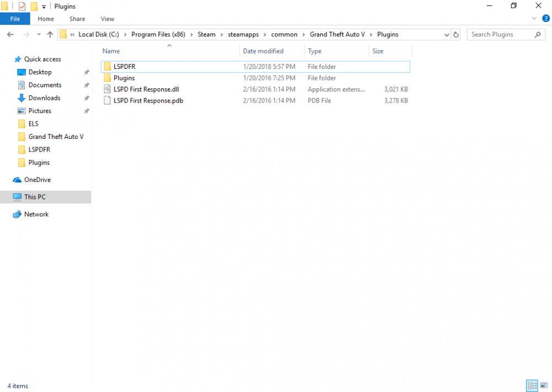Open Plugins folder in sidebar
Screen dimensions: 552x392
point(39,163)
